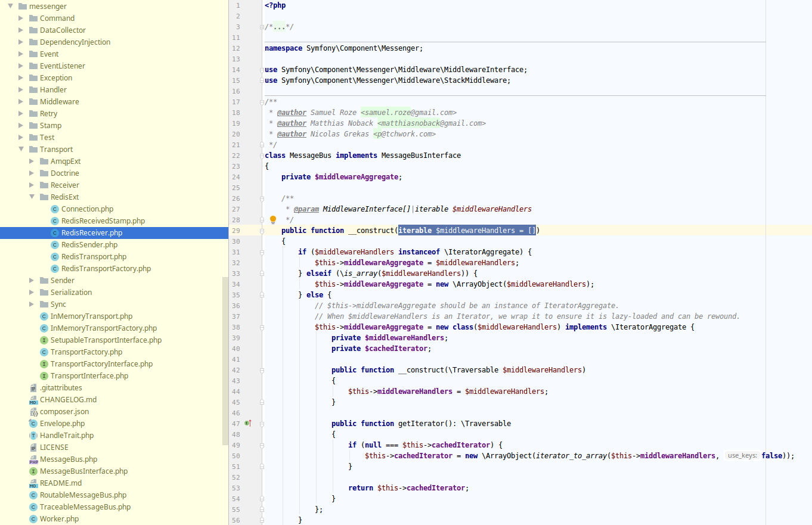This screenshot has height=525, width=812.
Task: Select RedisTransportFactory.php in project tree
Action: (x=106, y=269)
